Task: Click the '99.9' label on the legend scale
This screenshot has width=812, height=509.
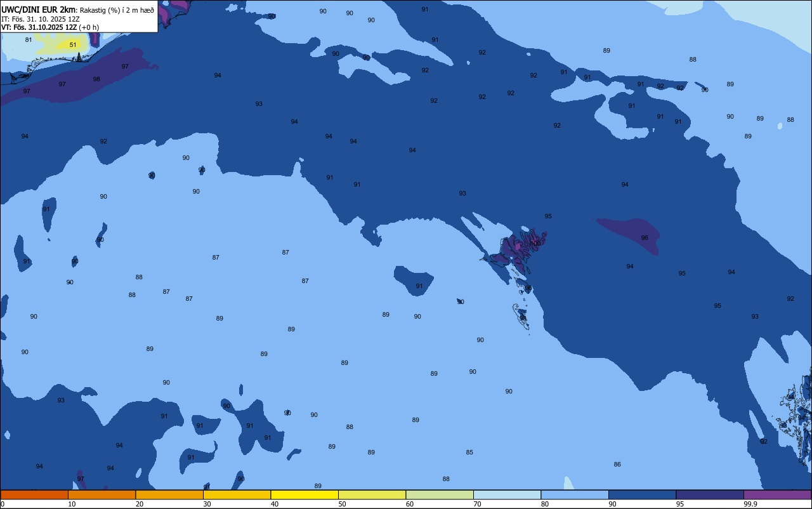Action: 750,504
